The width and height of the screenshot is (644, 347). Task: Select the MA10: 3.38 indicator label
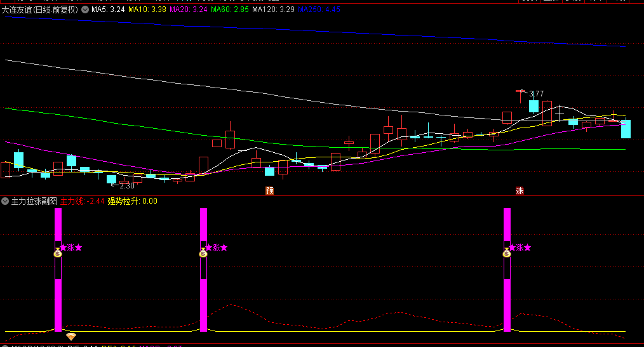pyautogui.click(x=147, y=10)
